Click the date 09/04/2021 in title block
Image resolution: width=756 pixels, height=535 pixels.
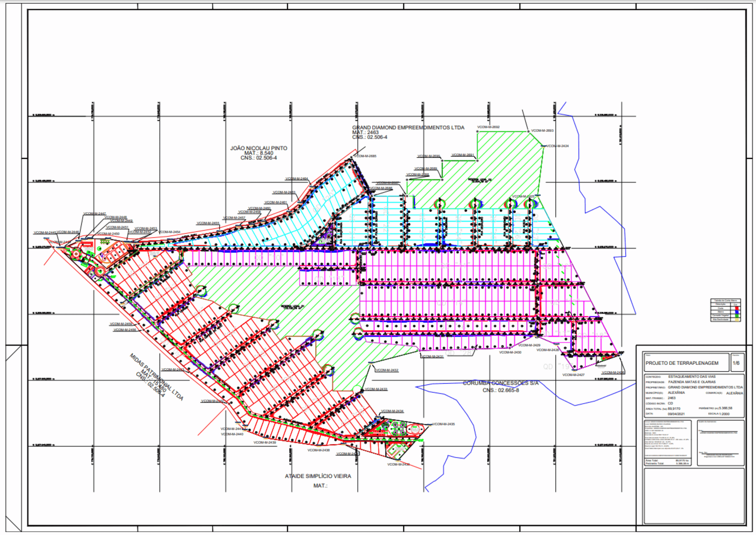pyautogui.click(x=676, y=414)
